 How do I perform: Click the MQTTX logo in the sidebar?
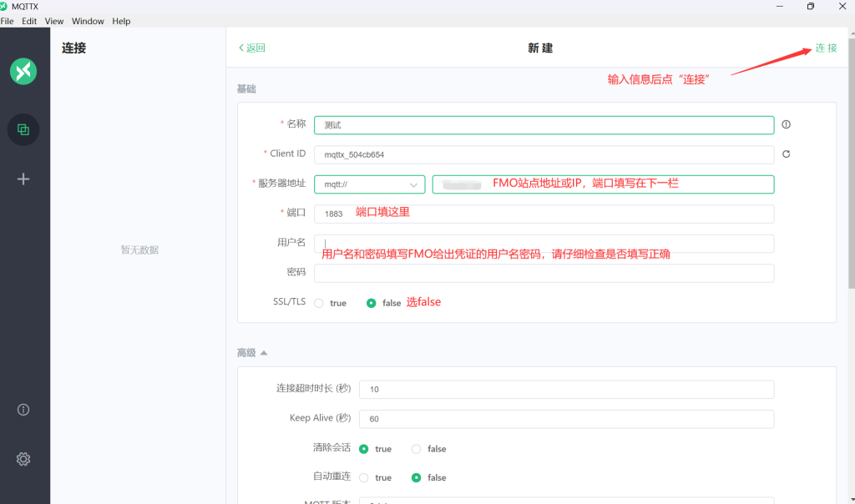[x=23, y=72]
